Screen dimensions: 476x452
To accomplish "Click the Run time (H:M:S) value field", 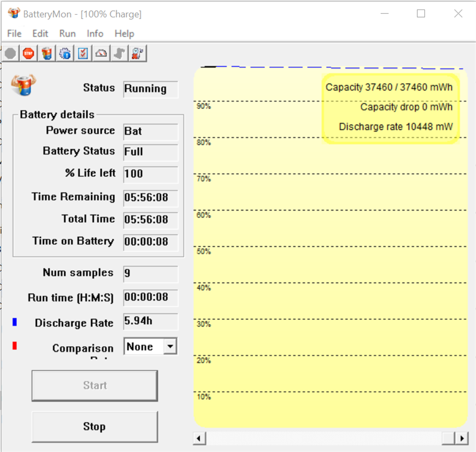I will (151, 297).
